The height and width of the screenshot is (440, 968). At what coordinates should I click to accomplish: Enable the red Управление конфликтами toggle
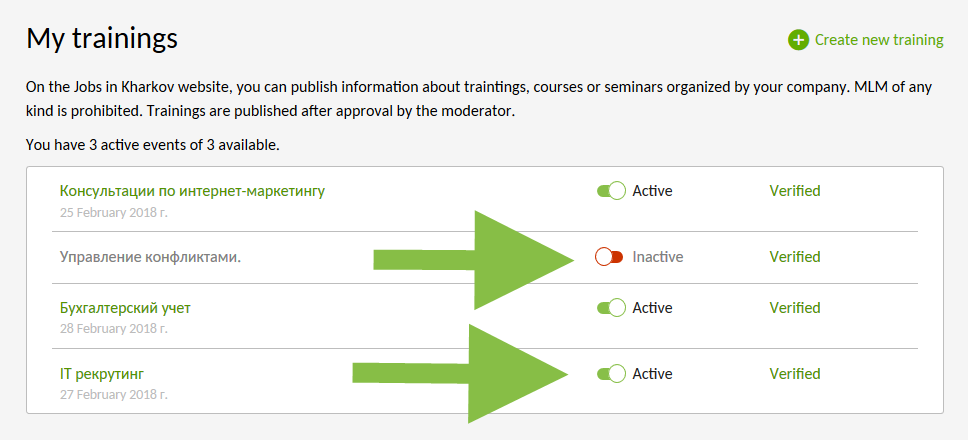click(609, 257)
